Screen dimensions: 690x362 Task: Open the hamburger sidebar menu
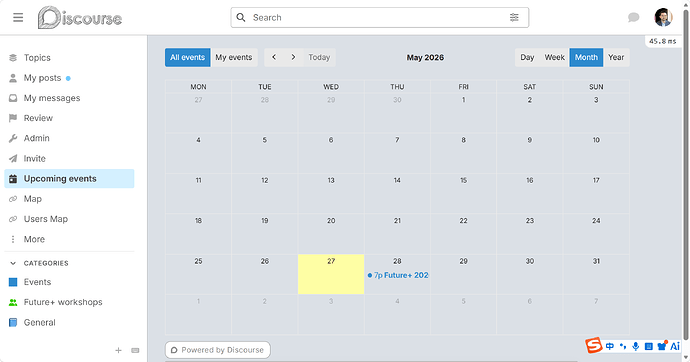pos(18,18)
